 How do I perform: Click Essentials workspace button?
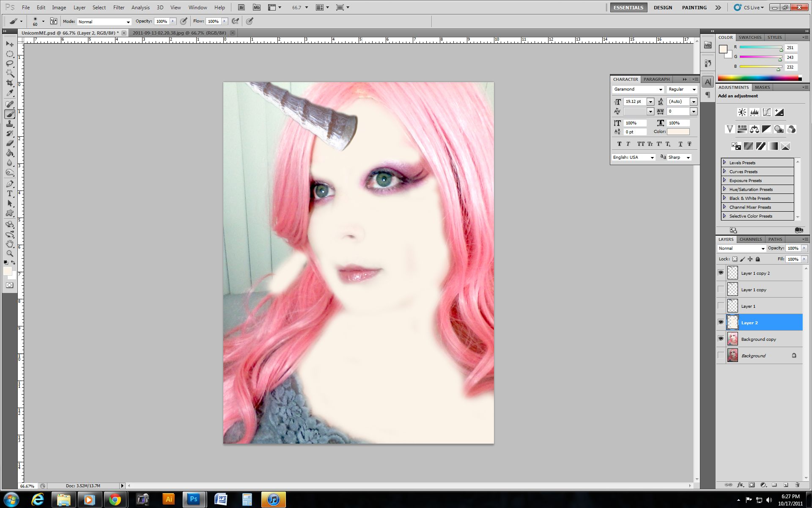[628, 8]
